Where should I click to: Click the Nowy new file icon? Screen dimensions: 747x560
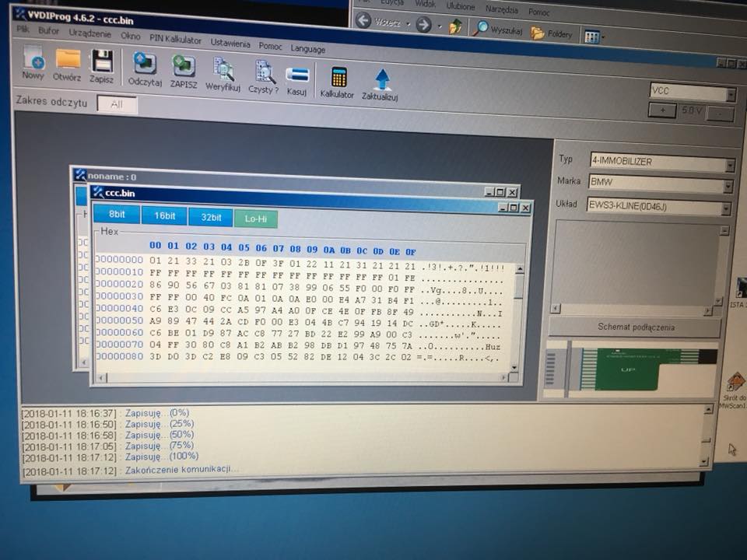[x=33, y=62]
